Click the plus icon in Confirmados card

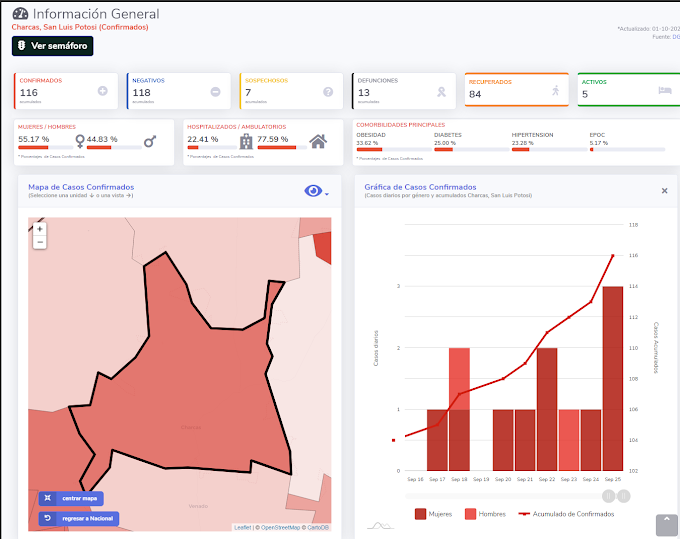(102, 91)
